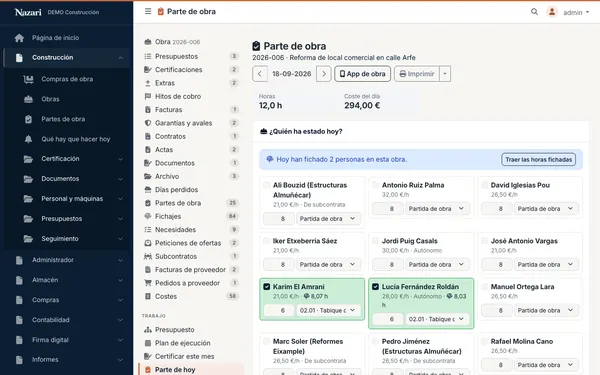This screenshot has height=375, width=600.
Task: Click the home icon beside Página de inicio
Action: coord(19,38)
